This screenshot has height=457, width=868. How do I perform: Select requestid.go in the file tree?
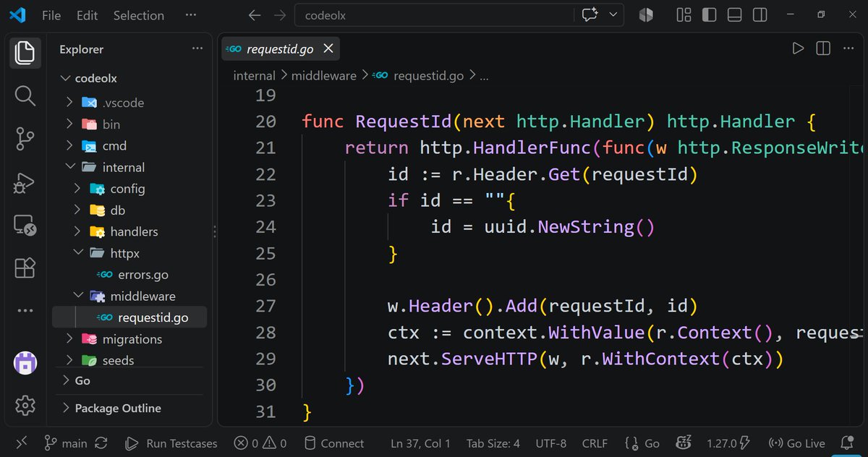(129, 317)
